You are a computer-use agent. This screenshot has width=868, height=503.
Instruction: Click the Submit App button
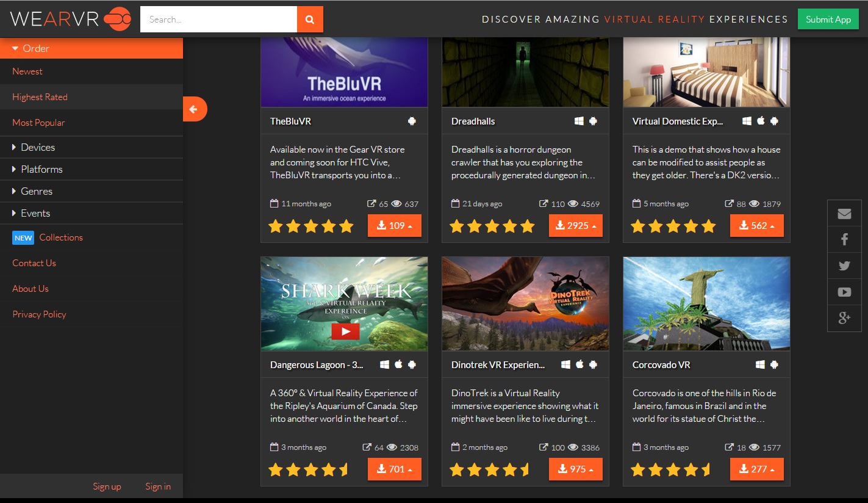click(828, 19)
